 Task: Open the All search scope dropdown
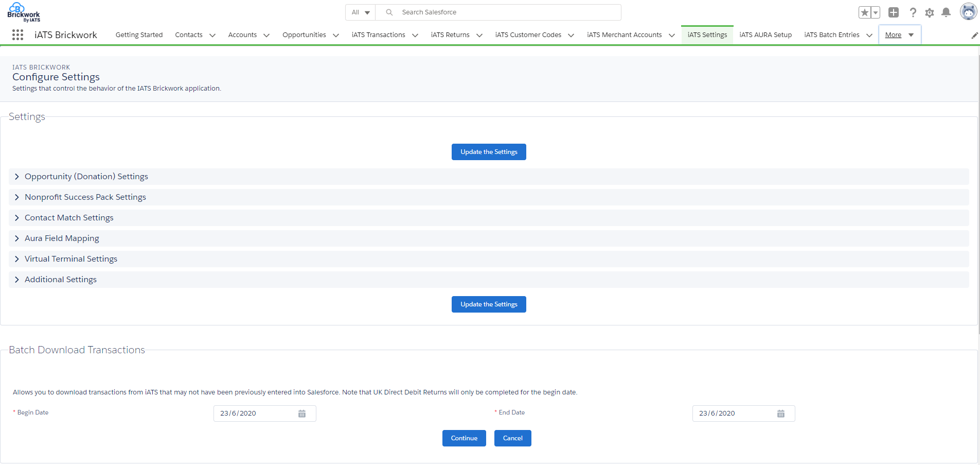coord(361,12)
